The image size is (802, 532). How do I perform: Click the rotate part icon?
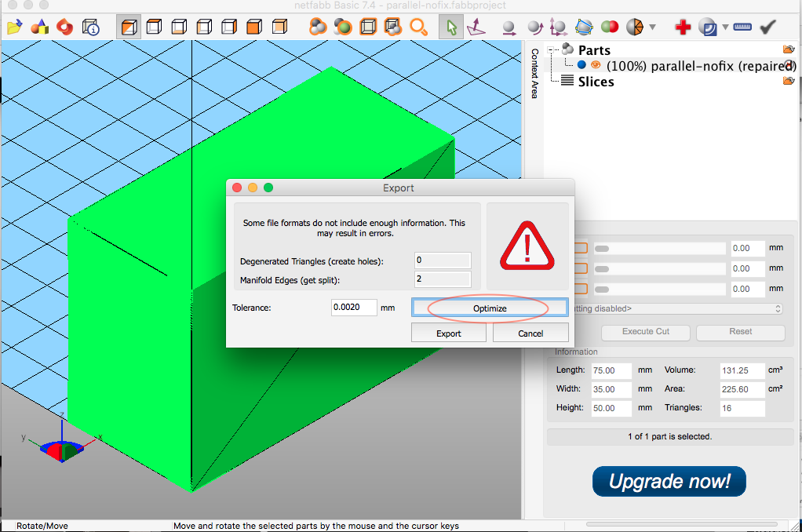click(534, 27)
